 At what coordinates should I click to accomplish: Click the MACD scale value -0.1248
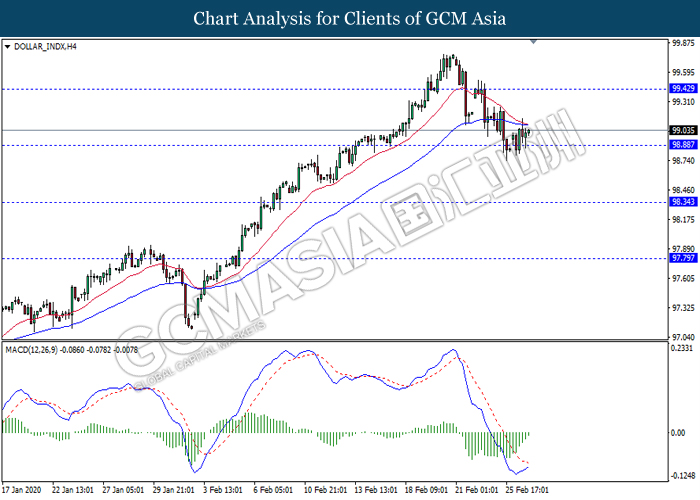683,476
